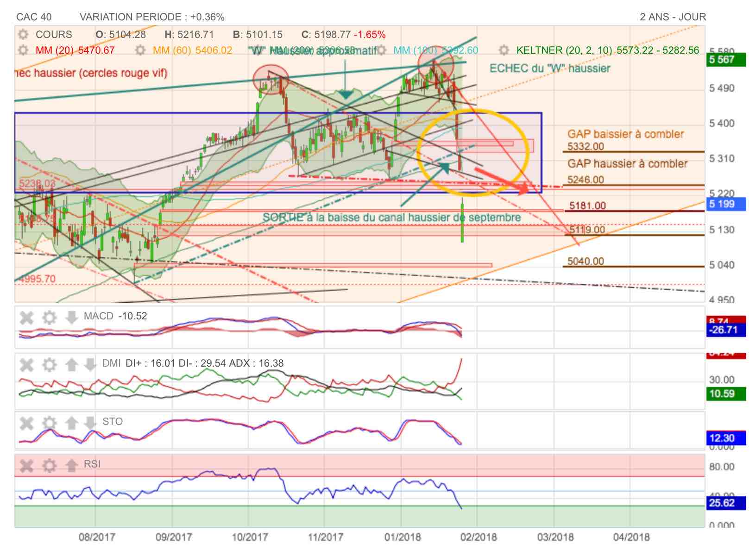Click 'GAP haussier à combler' annotation
This screenshot has height=549, width=756.
(628, 164)
